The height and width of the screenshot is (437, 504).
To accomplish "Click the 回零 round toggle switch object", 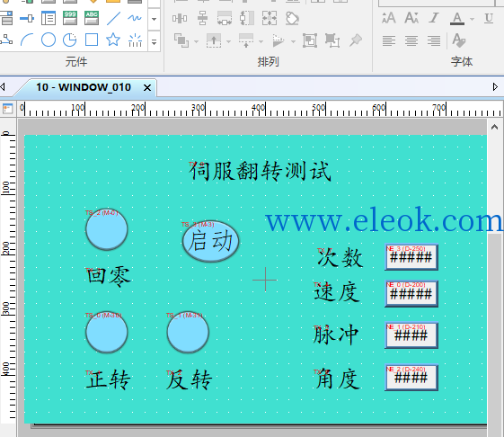I will [107, 229].
